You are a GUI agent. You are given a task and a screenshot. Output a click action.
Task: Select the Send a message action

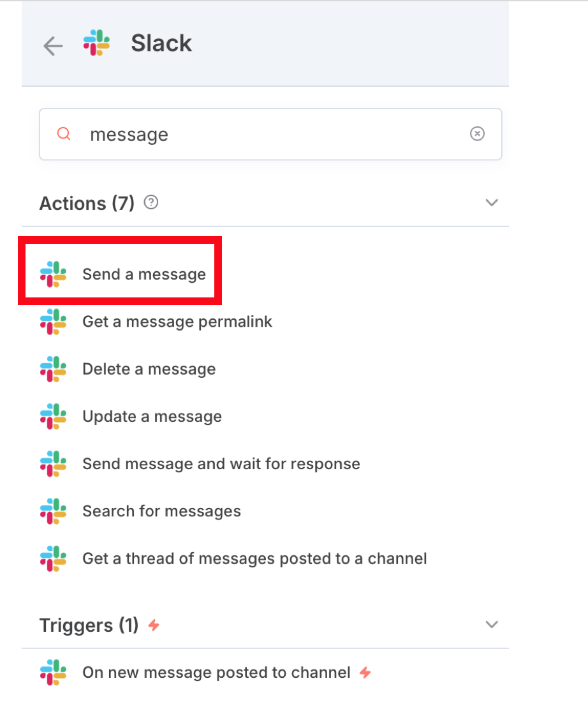(x=144, y=274)
